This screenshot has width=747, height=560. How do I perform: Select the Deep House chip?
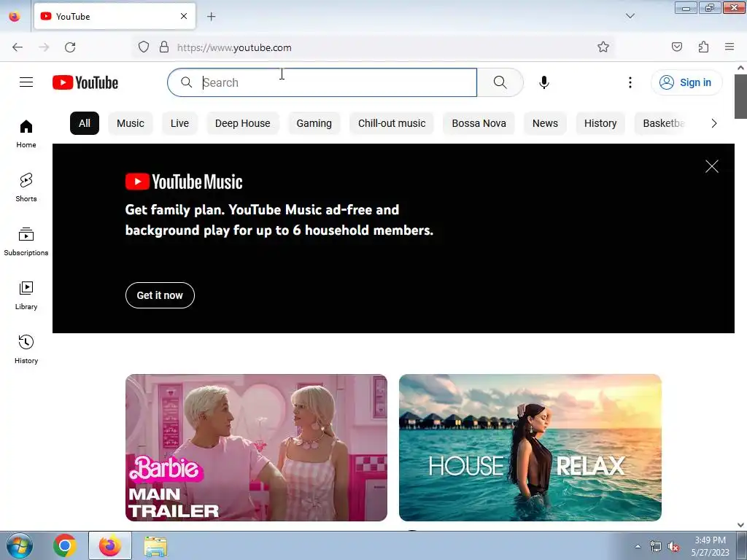[242, 123]
